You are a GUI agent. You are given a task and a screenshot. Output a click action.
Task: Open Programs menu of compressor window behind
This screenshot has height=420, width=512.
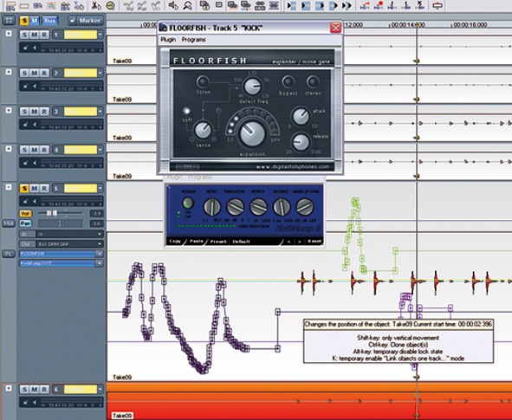pyautogui.click(x=200, y=178)
